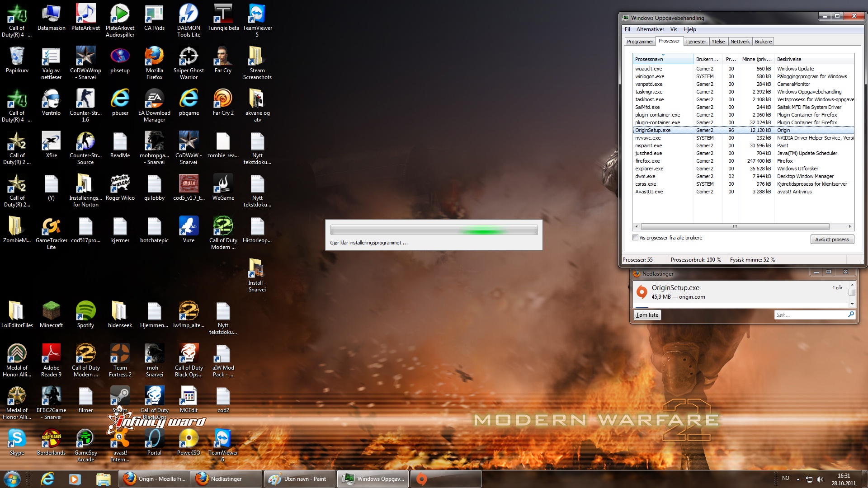
Task: Click Tøm liste in Nedlastinger window
Action: pyautogui.click(x=647, y=315)
